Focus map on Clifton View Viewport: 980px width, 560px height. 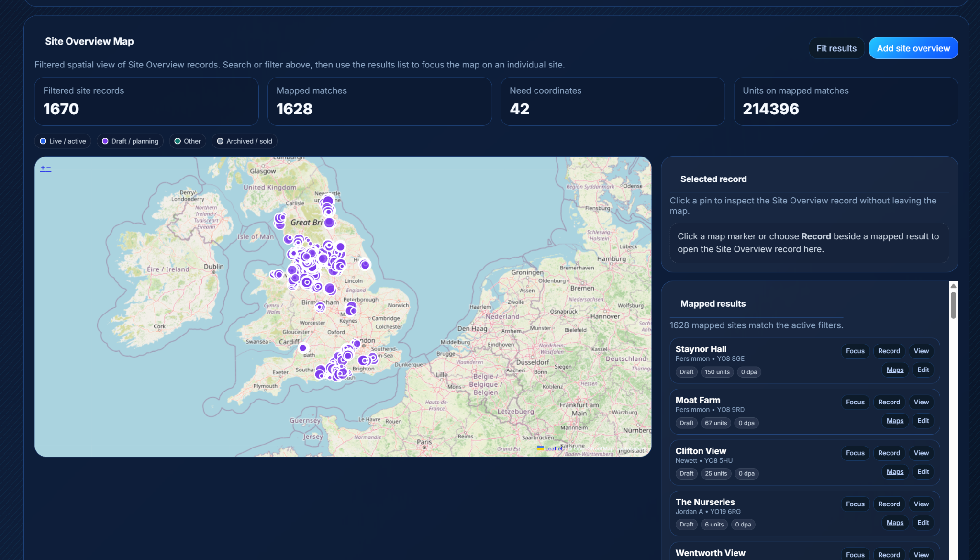click(855, 453)
